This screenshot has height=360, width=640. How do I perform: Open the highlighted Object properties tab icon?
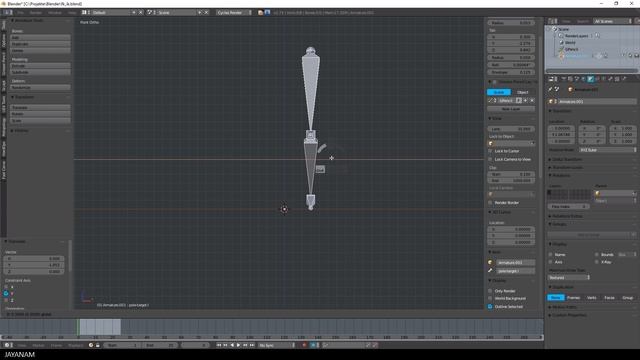[590, 79]
